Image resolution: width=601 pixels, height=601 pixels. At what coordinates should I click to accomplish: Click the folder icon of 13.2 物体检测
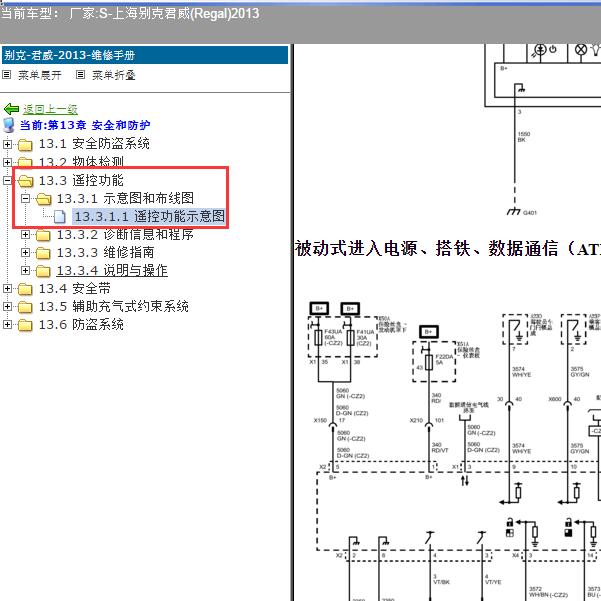point(25,163)
